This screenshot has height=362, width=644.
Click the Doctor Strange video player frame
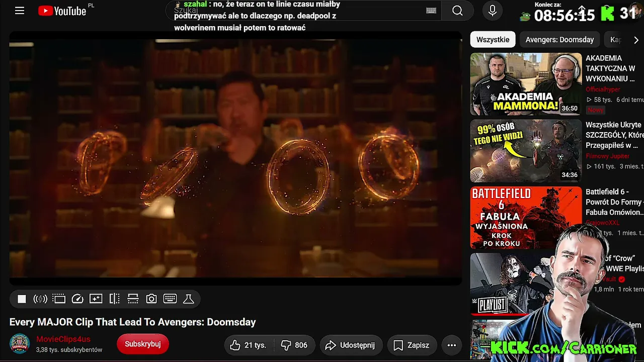pos(235,158)
